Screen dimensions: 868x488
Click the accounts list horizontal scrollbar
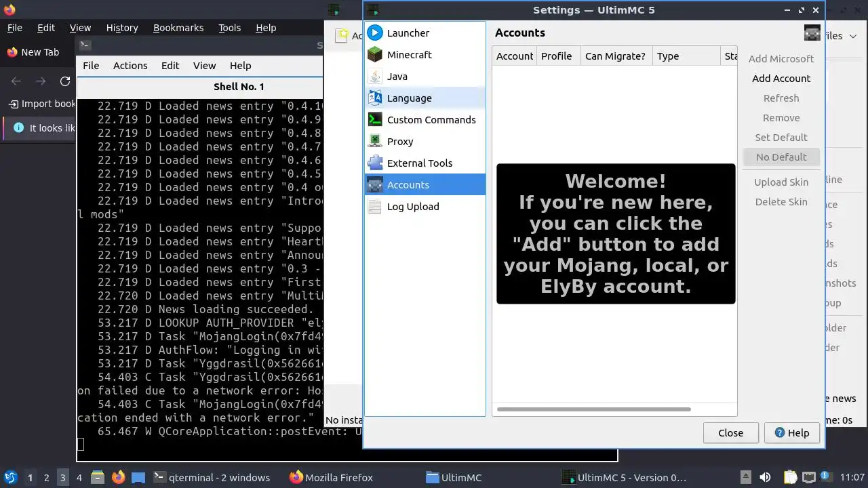point(594,409)
